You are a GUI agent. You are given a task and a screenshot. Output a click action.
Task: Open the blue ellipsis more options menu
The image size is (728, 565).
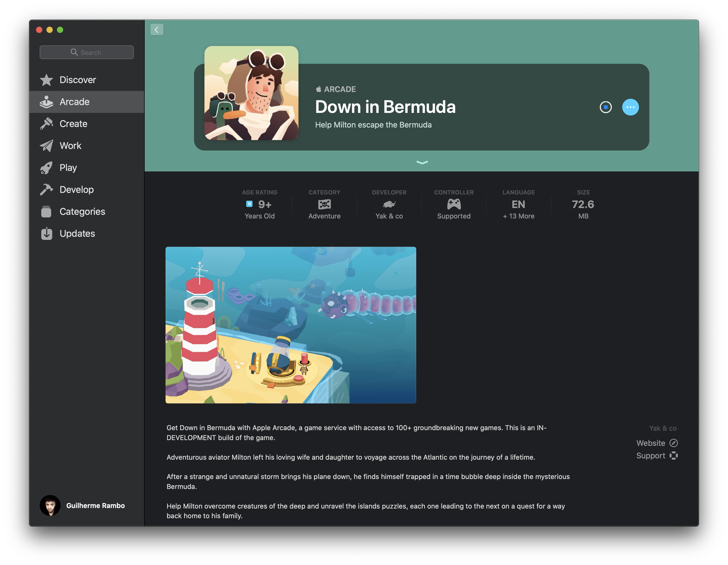(x=630, y=107)
